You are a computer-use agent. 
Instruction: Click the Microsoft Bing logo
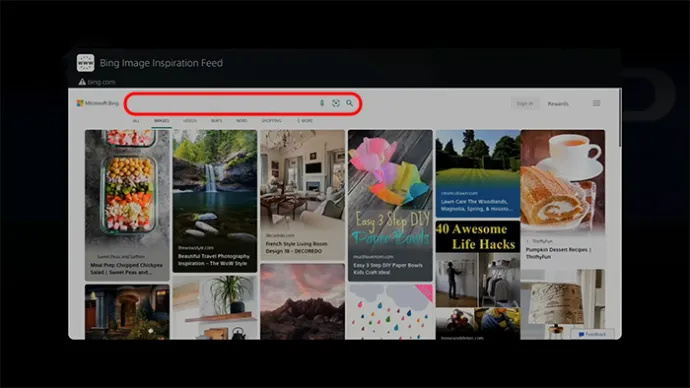pos(98,103)
